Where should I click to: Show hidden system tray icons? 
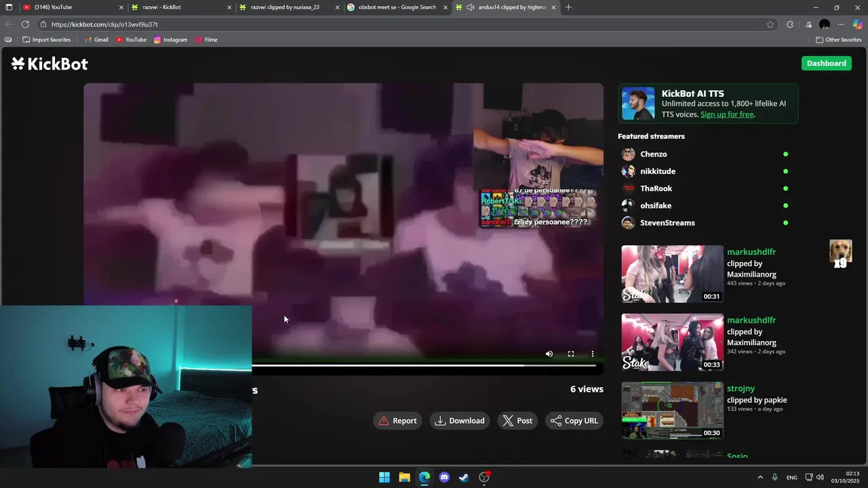760,477
